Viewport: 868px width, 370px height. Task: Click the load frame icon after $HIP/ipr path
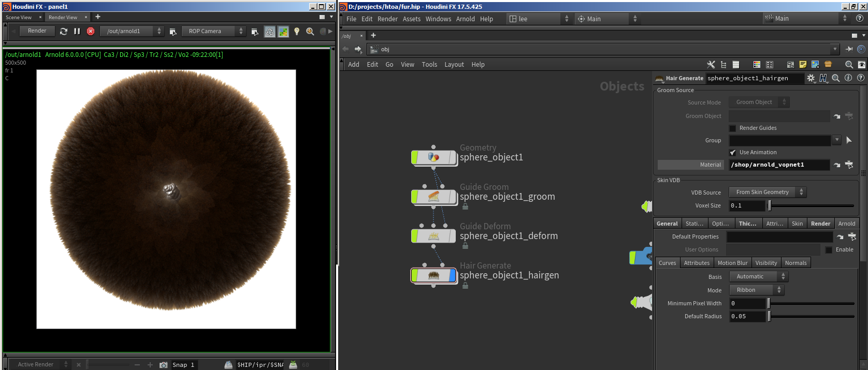(x=293, y=365)
